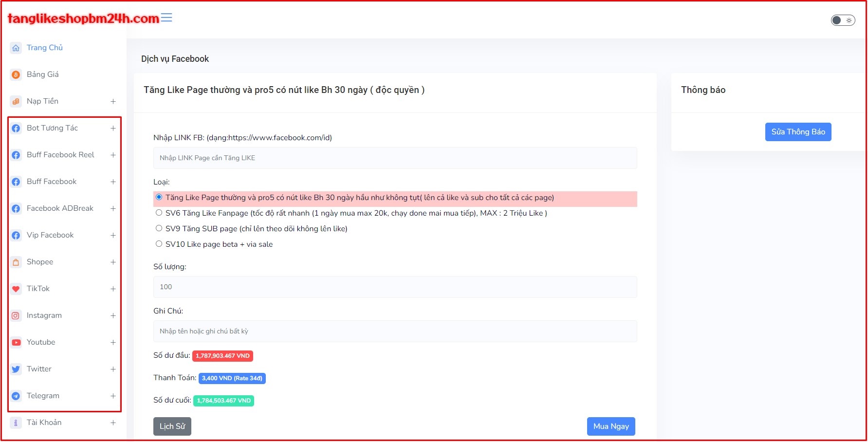Click the green 1,784,503.467 VND badge
The image size is (868, 442).
[223, 401]
